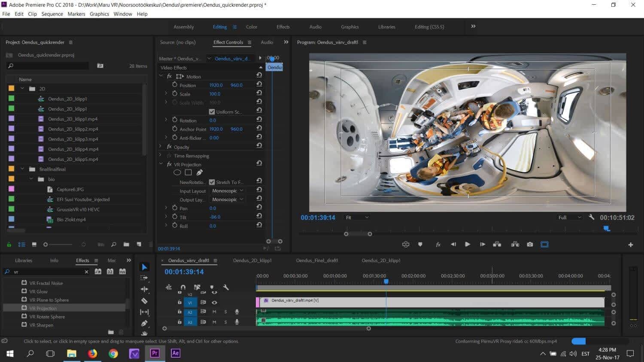Open Input Layout Monoscopic dropdown
This screenshot has width=644, height=362.
(228, 191)
